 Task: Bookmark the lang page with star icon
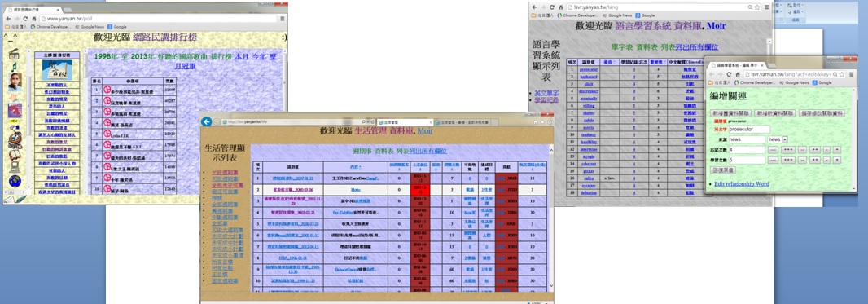756,7
